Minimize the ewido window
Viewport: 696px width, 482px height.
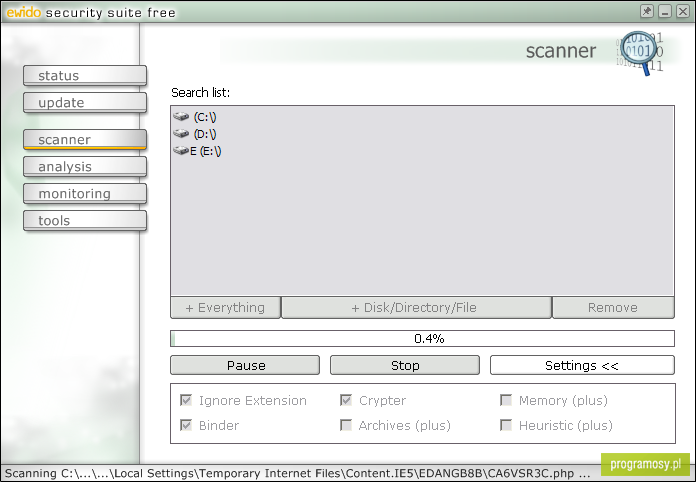tap(664, 12)
